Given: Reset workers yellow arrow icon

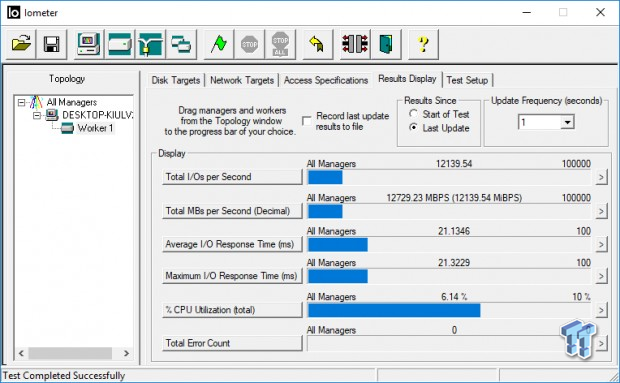Looking at the screenshot, I should point(318,44).
